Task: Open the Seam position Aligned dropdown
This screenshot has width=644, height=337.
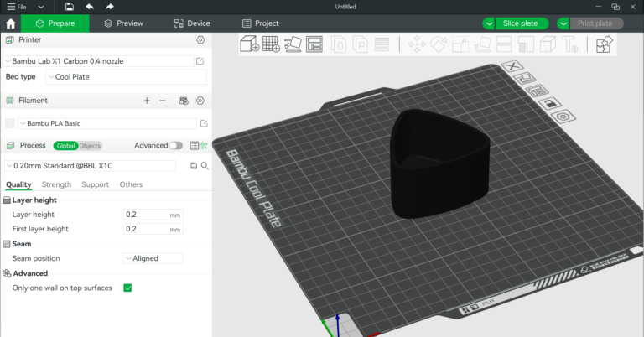Action: [x=153, y=258]
